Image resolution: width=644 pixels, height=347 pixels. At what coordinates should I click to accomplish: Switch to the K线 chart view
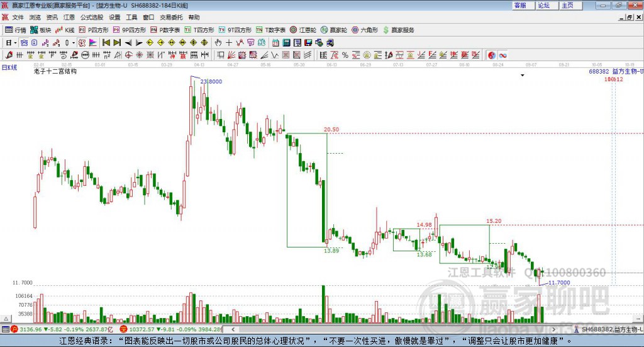tap(65, 30)
